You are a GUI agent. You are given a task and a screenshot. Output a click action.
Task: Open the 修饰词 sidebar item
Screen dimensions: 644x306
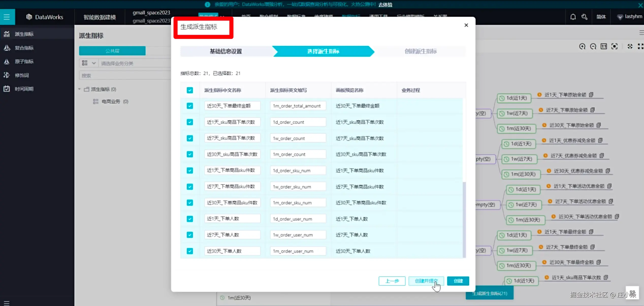(22, 75)
